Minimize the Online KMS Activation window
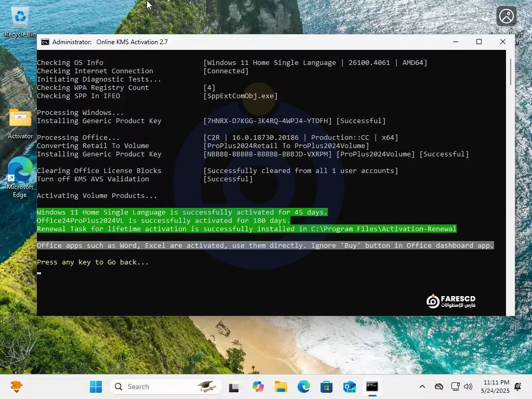Screen dimensions: 532x399 click(456, 42)
